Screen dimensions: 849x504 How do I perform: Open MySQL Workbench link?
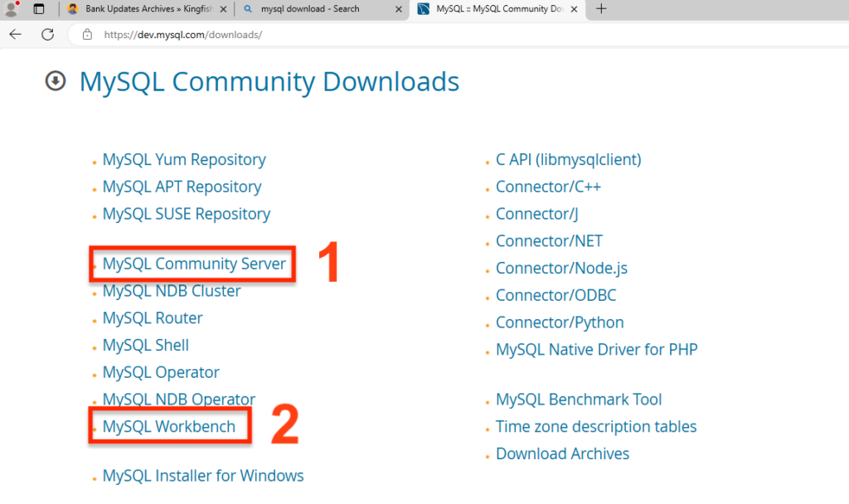tap(169, 427)
